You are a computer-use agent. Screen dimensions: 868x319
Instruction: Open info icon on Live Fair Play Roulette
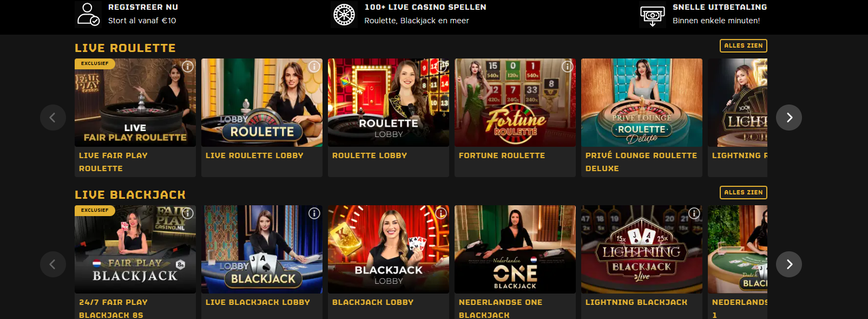pos(188,67)
